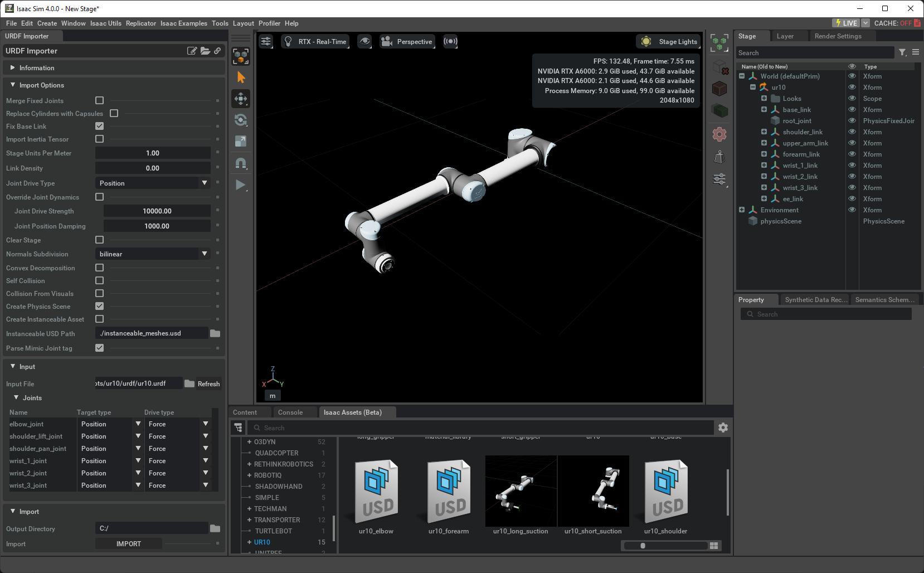Open elbow_joint target type dropdown
This screenshot has height=573, width=924.
(110, 424)
